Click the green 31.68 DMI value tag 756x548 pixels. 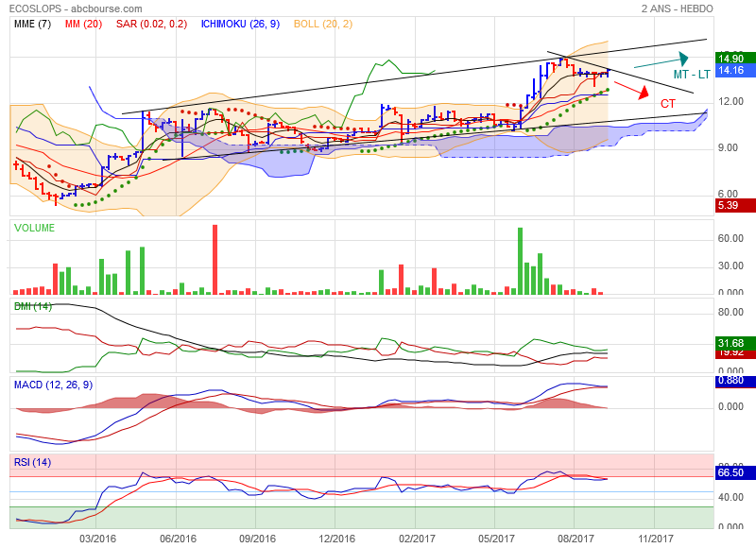click(x=735, y=343)
